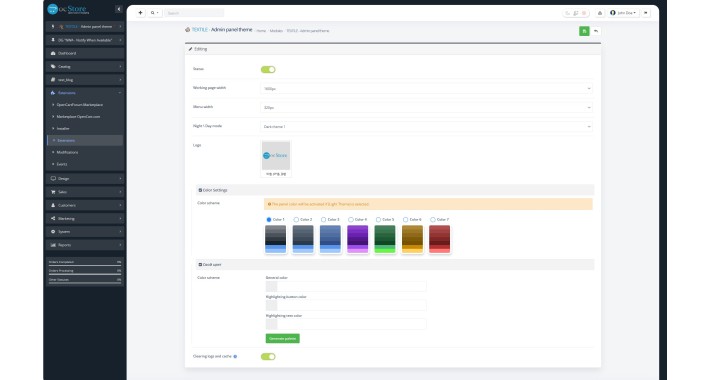Open the Notify When Available sidebar shortcut
This screenshot has height=380, width=710.
[x=85, y=40]
